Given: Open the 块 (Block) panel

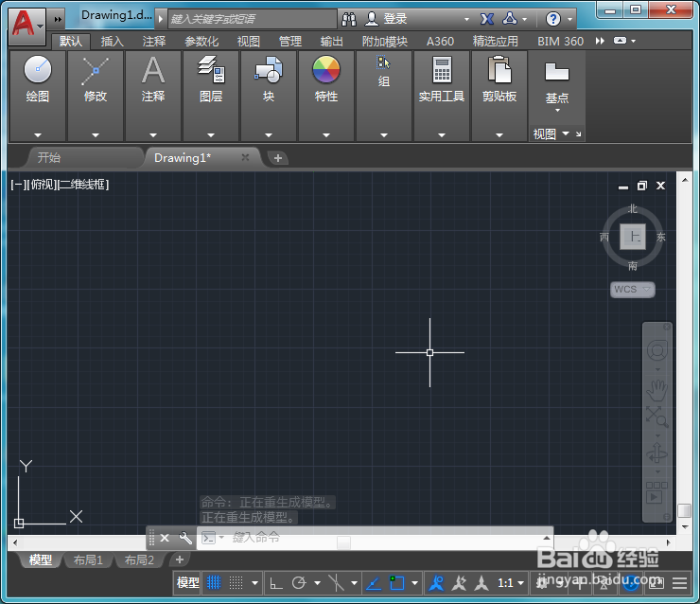Looking at the screenshot, I should click(269, 96).
